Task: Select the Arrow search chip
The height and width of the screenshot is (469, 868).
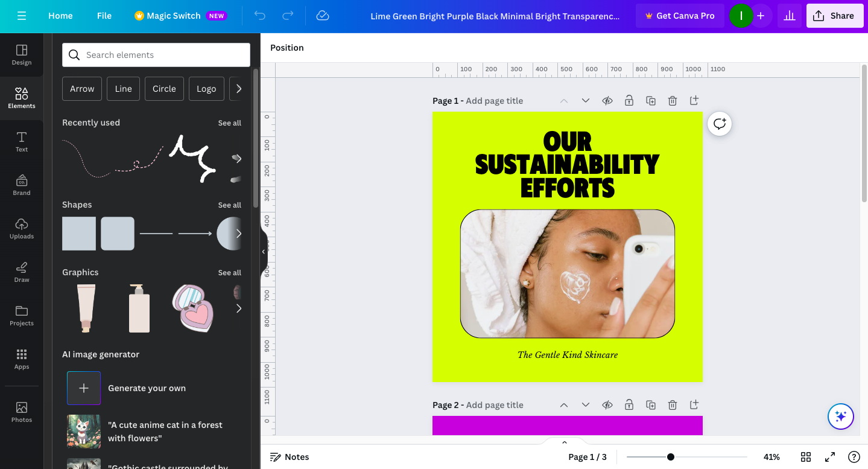Action: pyautogui.click(x=82, y=89)
